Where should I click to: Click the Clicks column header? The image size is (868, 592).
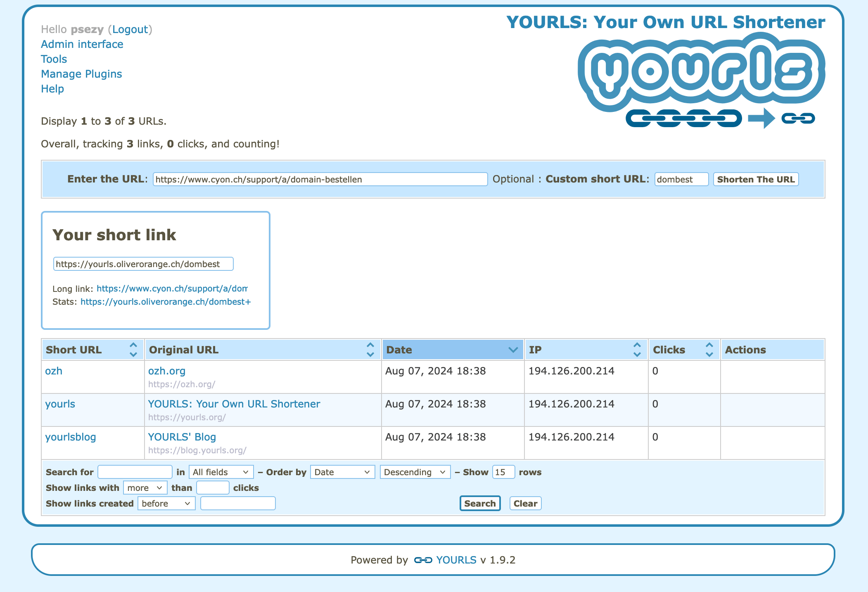pos(685,350)
